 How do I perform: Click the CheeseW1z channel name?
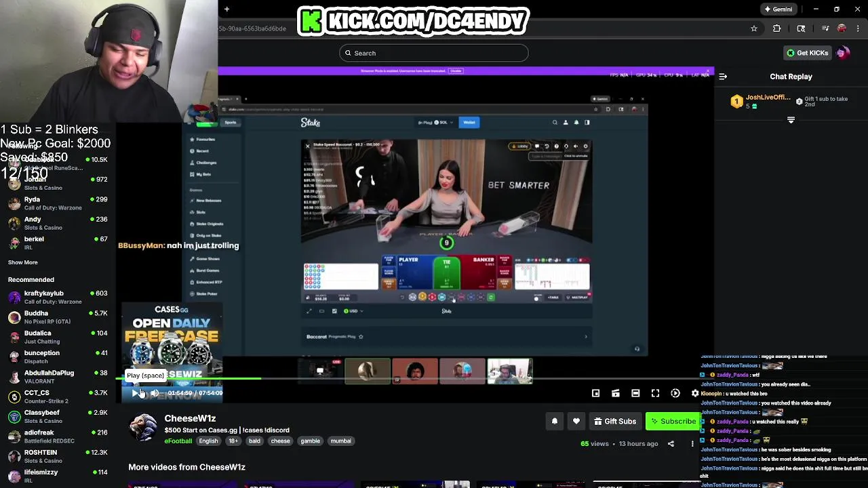click(190, 418)
